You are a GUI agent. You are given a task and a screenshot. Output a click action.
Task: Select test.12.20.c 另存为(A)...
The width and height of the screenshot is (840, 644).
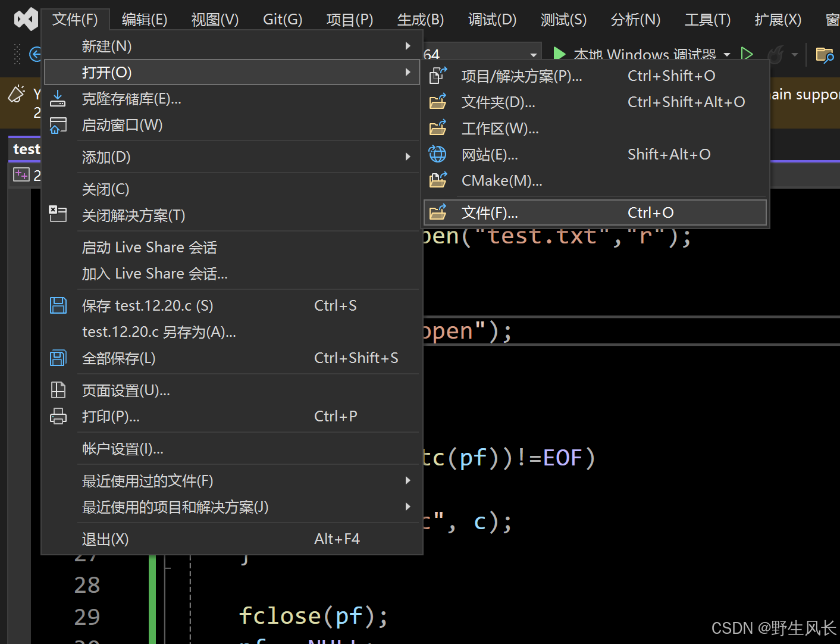click(x=232, y=332)
